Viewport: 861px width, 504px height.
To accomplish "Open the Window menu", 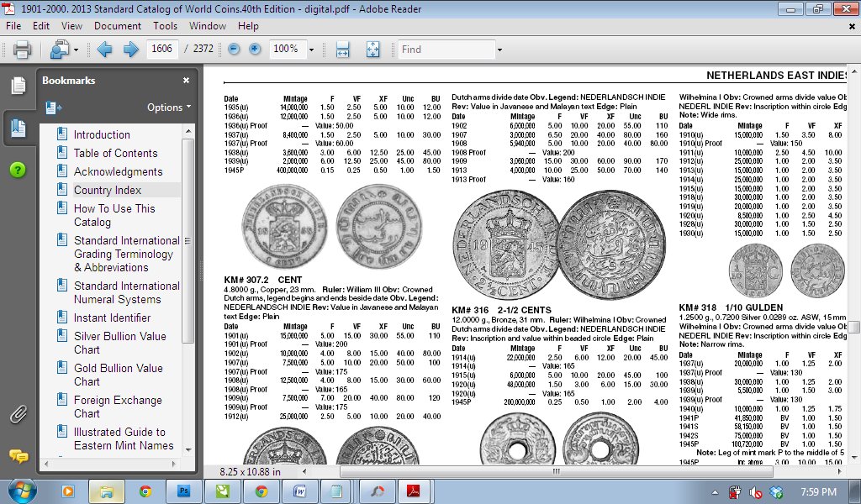I will pos(207,26).
